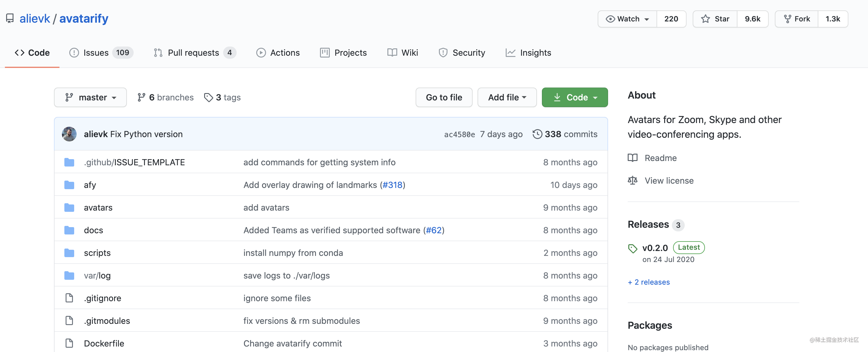The height and width of the screenshot is (352, 868).
Task: Click the file icon next to .gitmodules
Action: [69, 321]
